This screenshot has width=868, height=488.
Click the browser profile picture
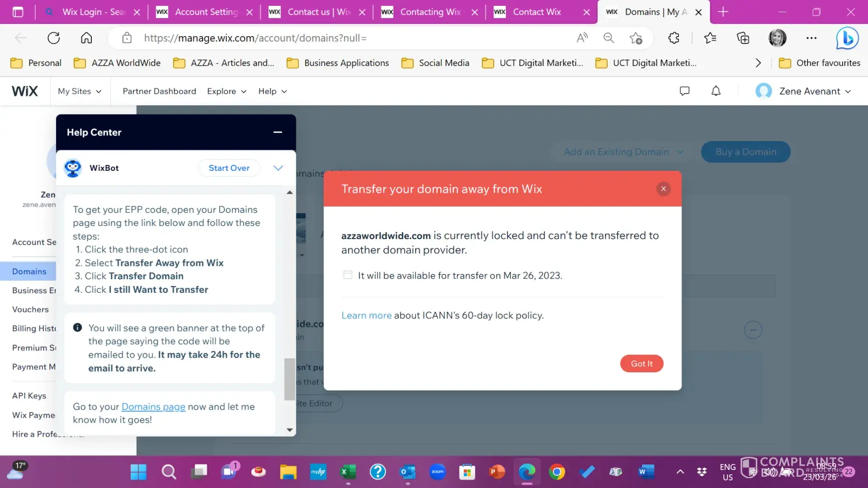(777, 38)
